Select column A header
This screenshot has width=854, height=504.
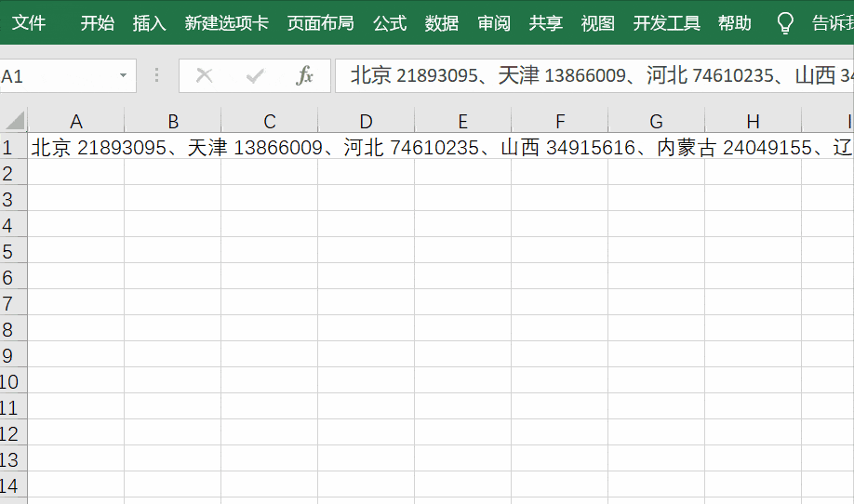76,121
